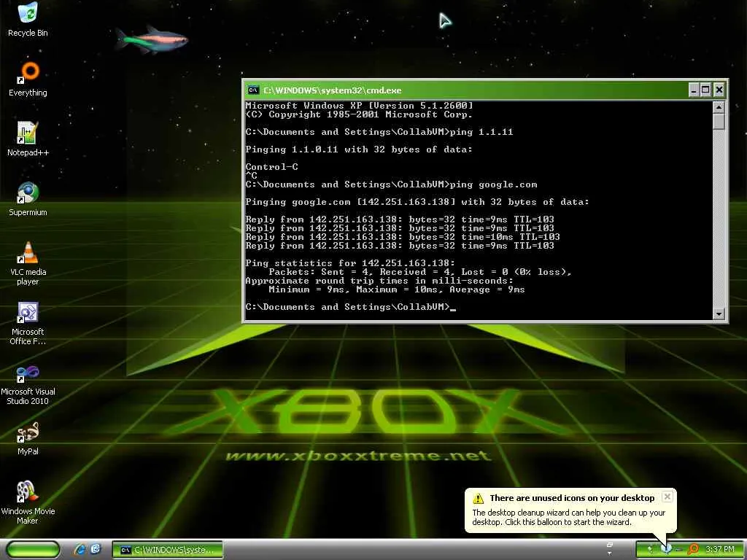
Task: Click the 'ping google.com' command line
Action: [x=391, y=184]
